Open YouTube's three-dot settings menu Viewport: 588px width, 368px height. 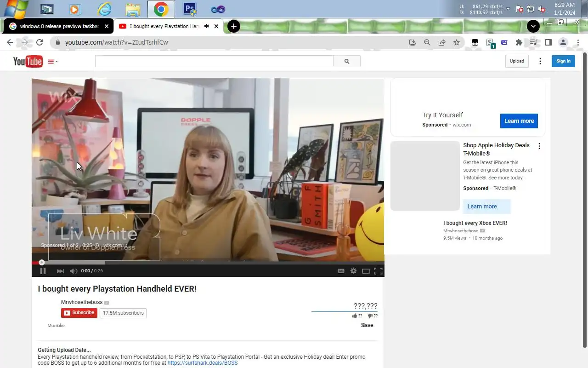pos(540,61)
